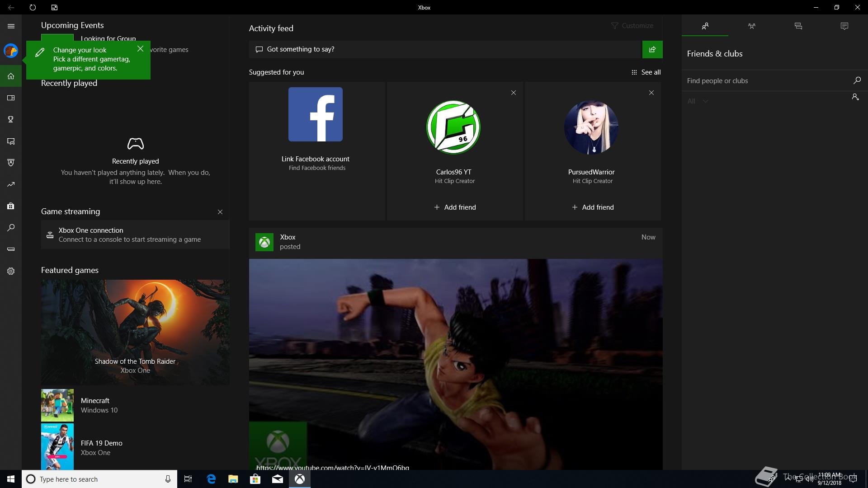Open Carlos96 YT gamerpic

point(453,127)
